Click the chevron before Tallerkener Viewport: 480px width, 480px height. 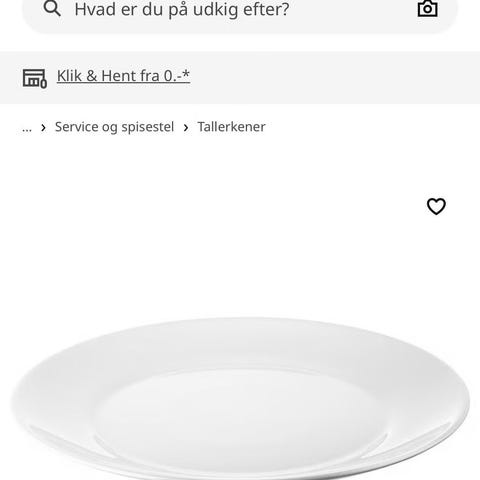point(186,127)
